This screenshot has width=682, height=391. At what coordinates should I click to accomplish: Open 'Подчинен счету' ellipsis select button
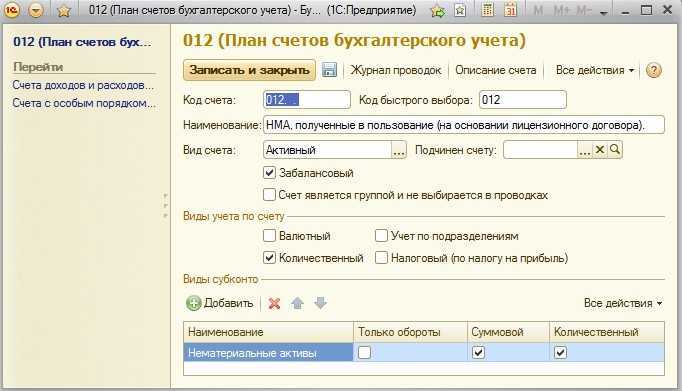point(585,150)
